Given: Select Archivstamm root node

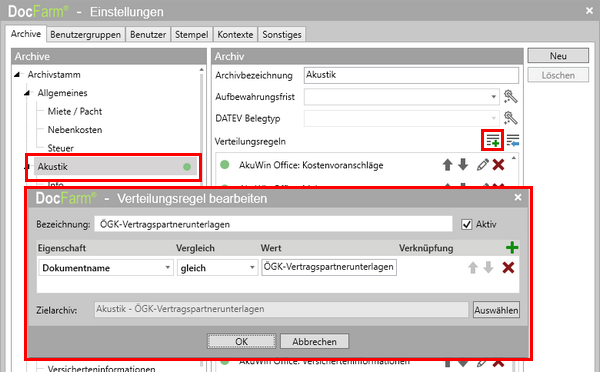Looking at the screenshot, I should point(54,75).
